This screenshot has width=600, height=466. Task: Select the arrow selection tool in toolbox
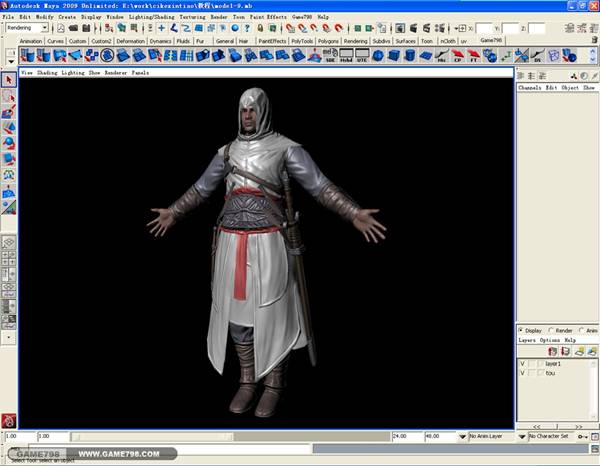8,79
